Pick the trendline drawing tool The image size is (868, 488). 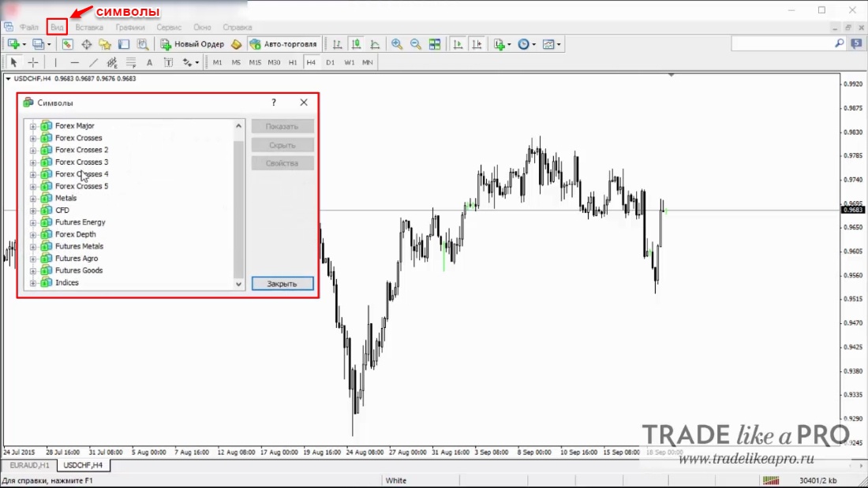(x=93, y=62)
